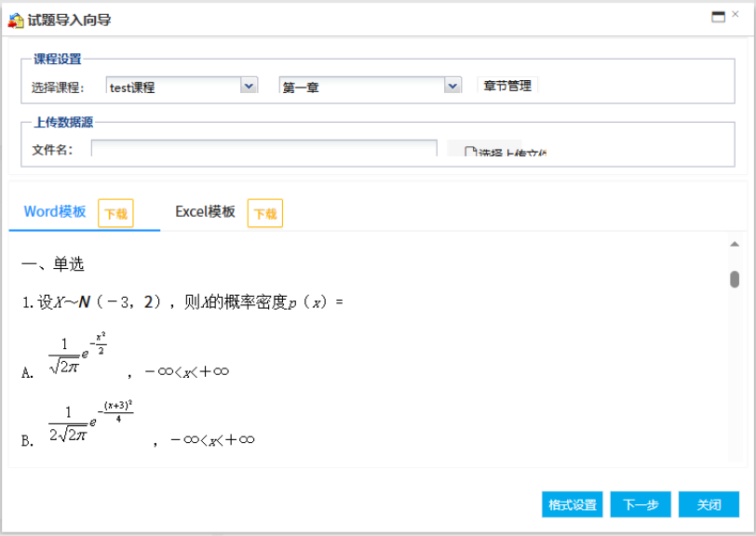The image size is (756, 536).
Task: Proceed with the 下一步 button
Action: click(x=641, y=504)
